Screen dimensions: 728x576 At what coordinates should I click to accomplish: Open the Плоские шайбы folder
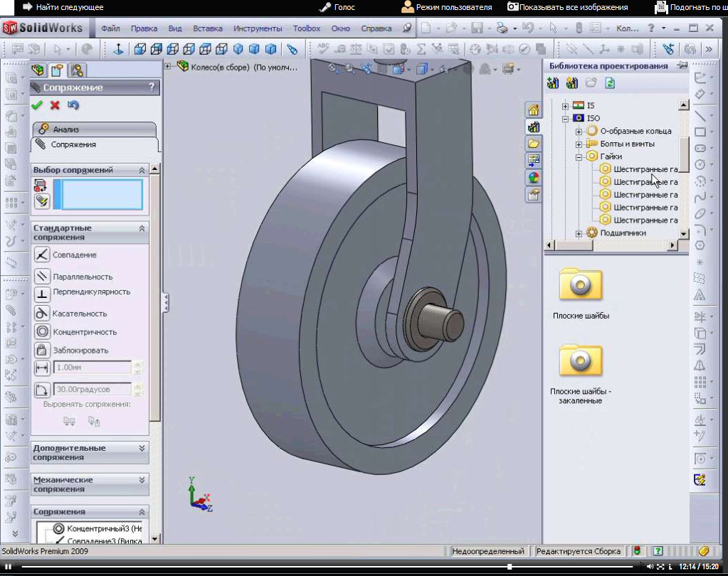[581, 285]
